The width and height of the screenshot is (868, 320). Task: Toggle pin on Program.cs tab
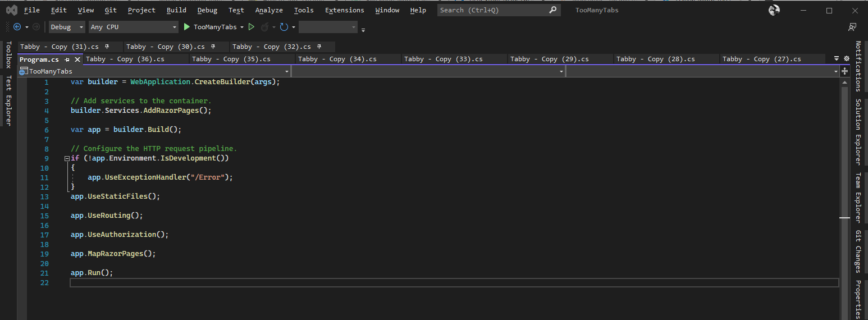pos(67,60)
